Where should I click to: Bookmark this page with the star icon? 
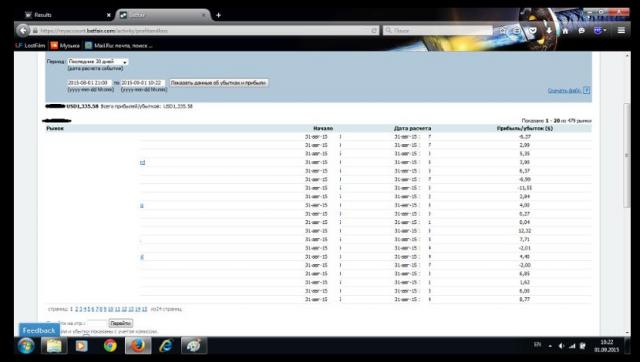[x=503, y=30]
